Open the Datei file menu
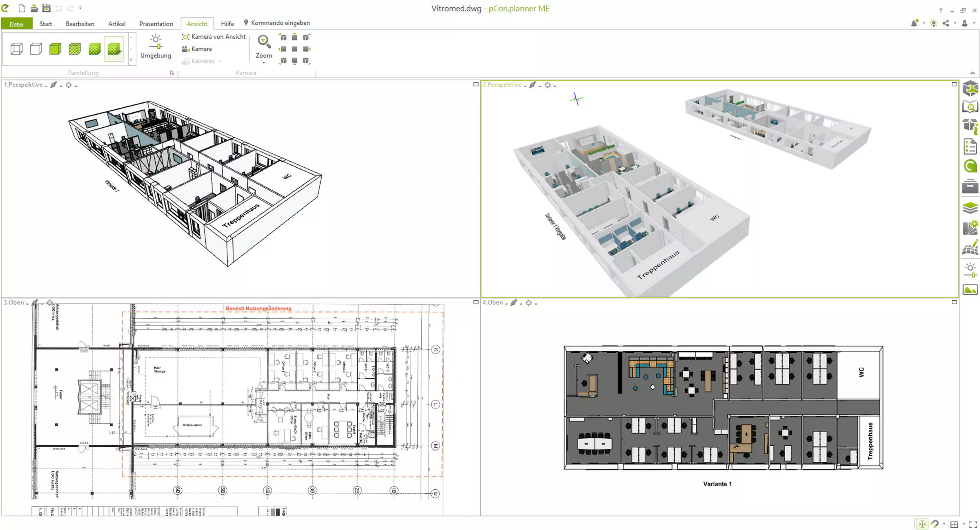Viewport: 980px width, 530px height. [16, 24]
